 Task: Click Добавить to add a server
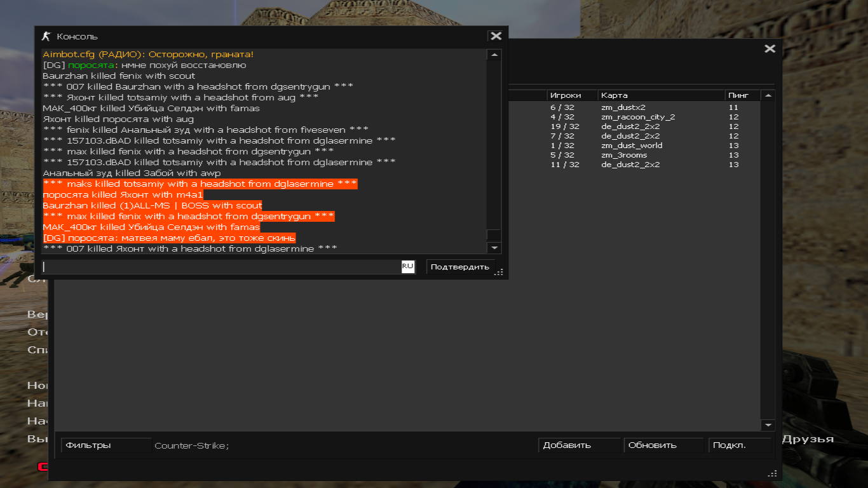coord(578,445)
